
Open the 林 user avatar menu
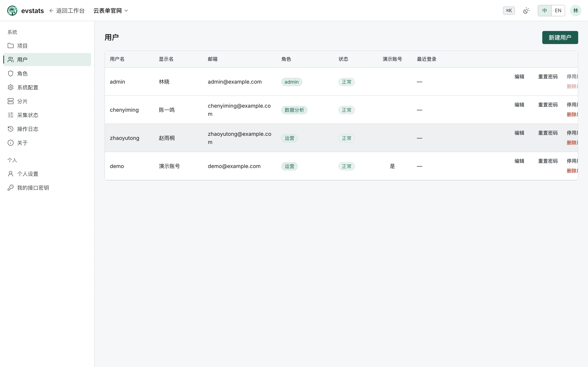tap(576, 11)
